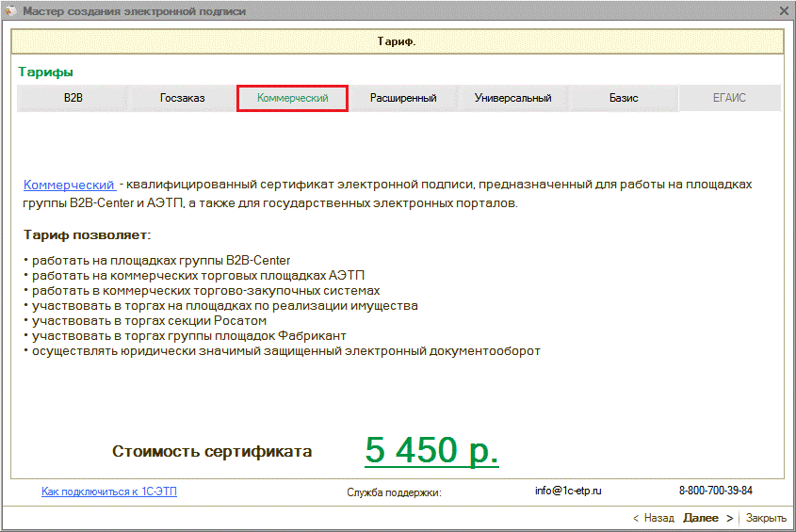Image resolution: width=796 pixels, height=532 pixels.
Task: Click the 'группы площадок Фабрикант' bullet
Action: [185, 335]
